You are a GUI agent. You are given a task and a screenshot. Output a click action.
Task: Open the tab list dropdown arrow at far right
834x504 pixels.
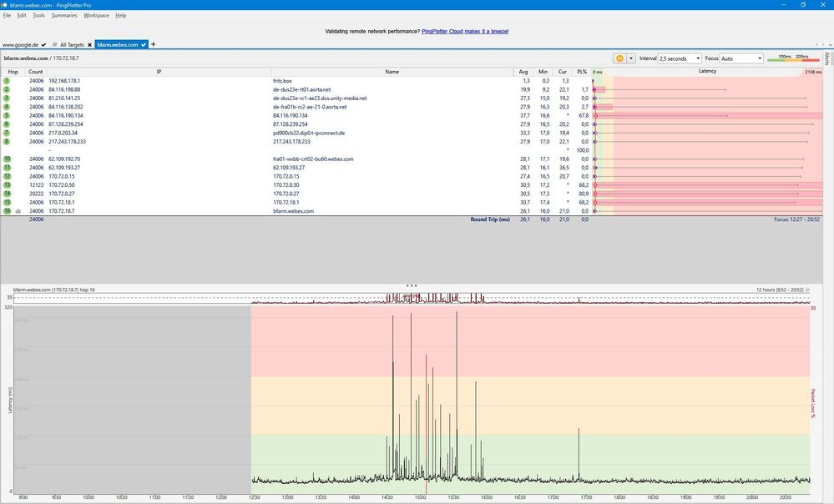coord(829,45)
